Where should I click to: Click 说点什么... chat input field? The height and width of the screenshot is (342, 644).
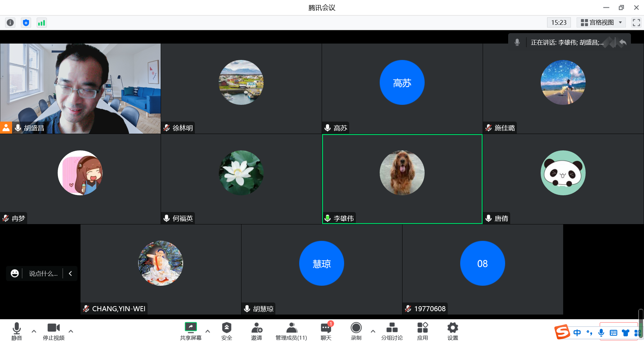(43, 273)
